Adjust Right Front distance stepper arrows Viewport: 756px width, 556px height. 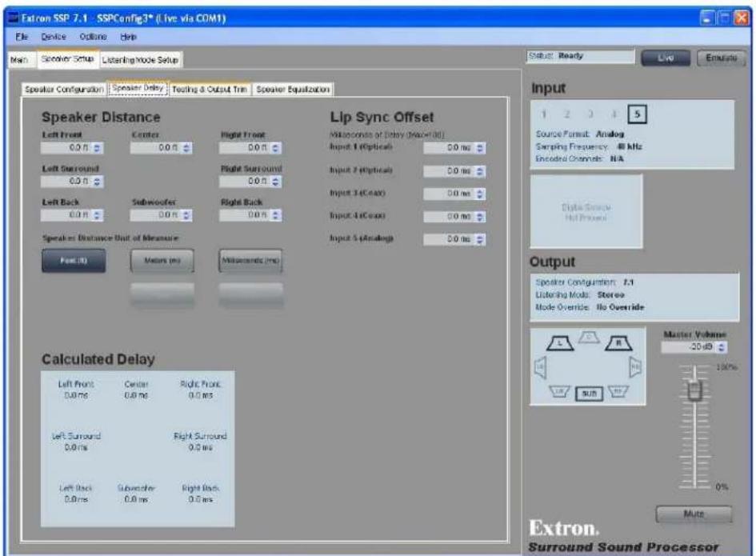click(275, 148)
